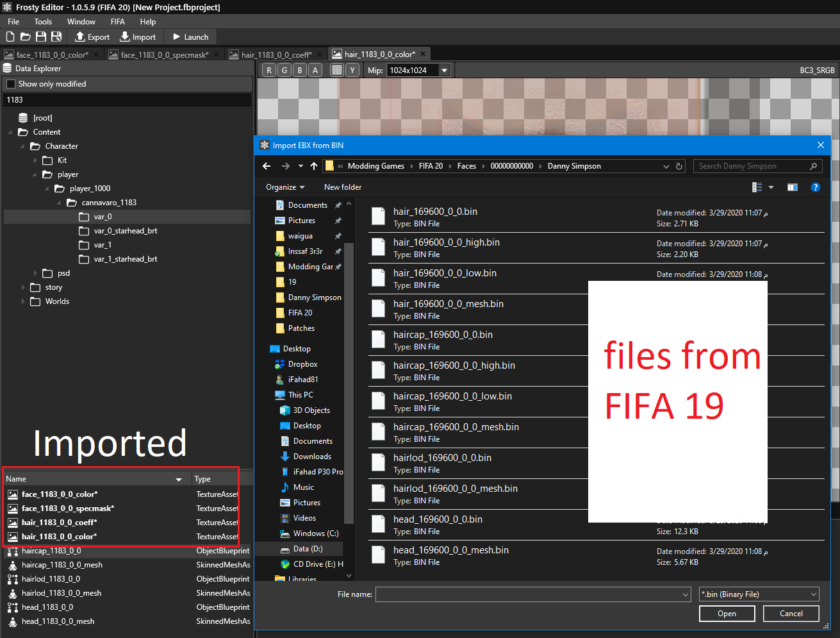
Task: Toggle the Y flip button in texture viewer
Action: (x=352, y=70)
